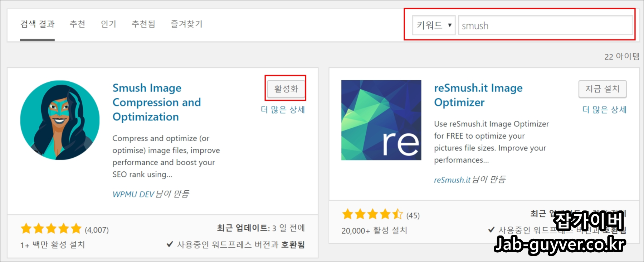Click the (45) rating count
The width and height of the screenshot is (644, 262).
pos(413,215)
